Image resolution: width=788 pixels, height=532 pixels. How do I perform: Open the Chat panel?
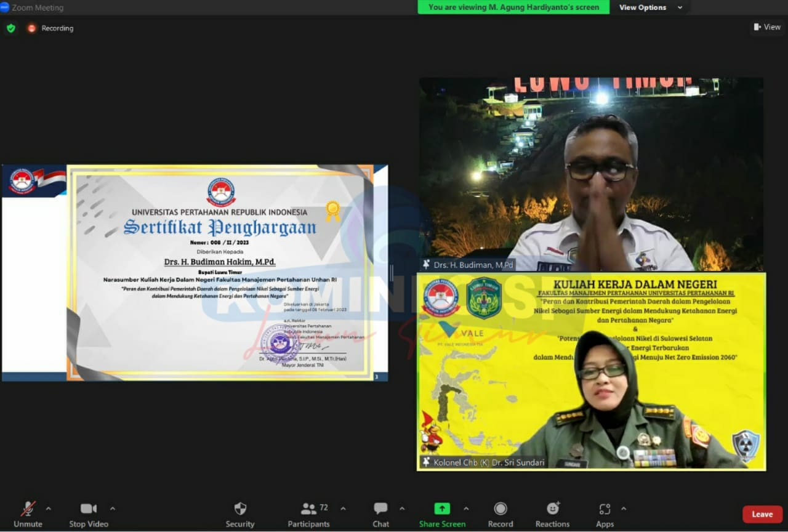381,515
